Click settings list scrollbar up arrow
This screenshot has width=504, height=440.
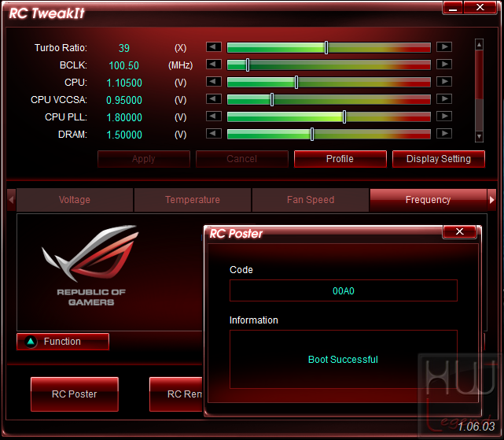tap(479, 44)
